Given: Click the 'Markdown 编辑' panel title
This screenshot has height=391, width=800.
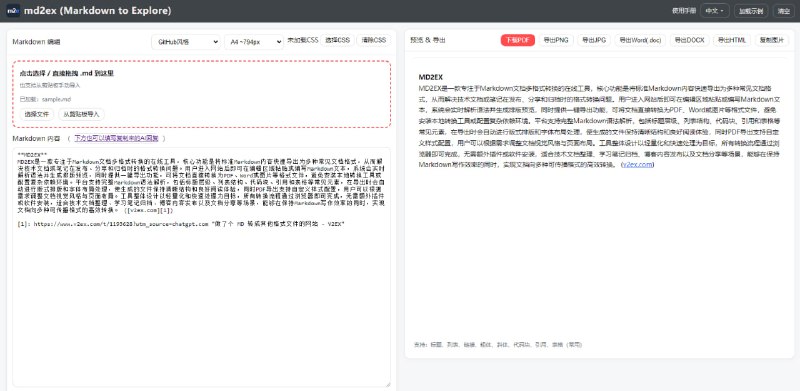Looking at the screenshot, I should point(36,42).
